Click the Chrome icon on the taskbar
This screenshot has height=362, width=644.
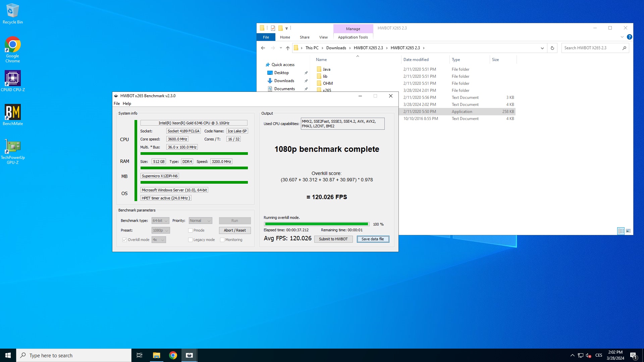tap(173, 355)
